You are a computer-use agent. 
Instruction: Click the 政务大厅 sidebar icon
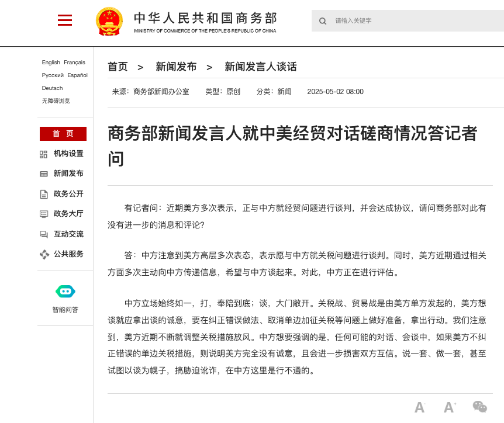[43, 214]
